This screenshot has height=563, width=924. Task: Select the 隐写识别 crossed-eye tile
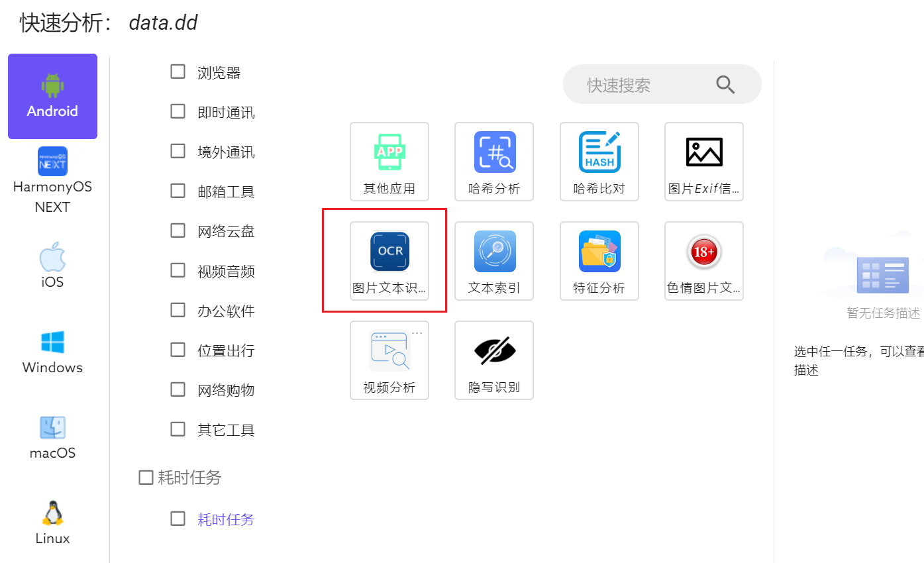(494, 360)
